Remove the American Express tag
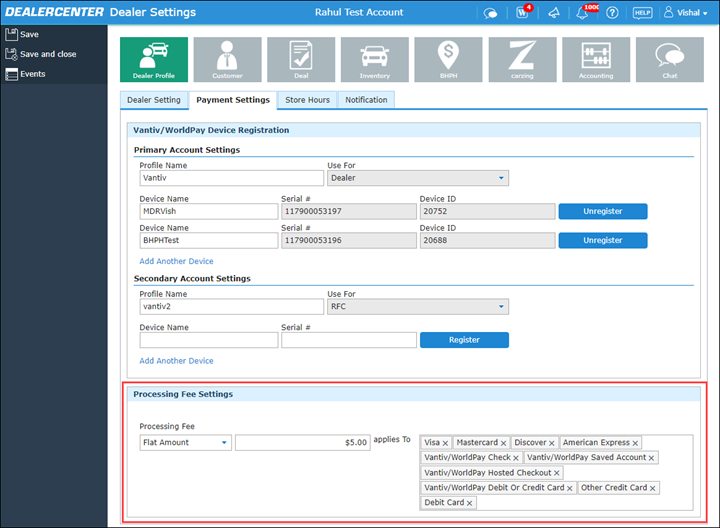This screenshot has width=720, height=528. (635, 444)
